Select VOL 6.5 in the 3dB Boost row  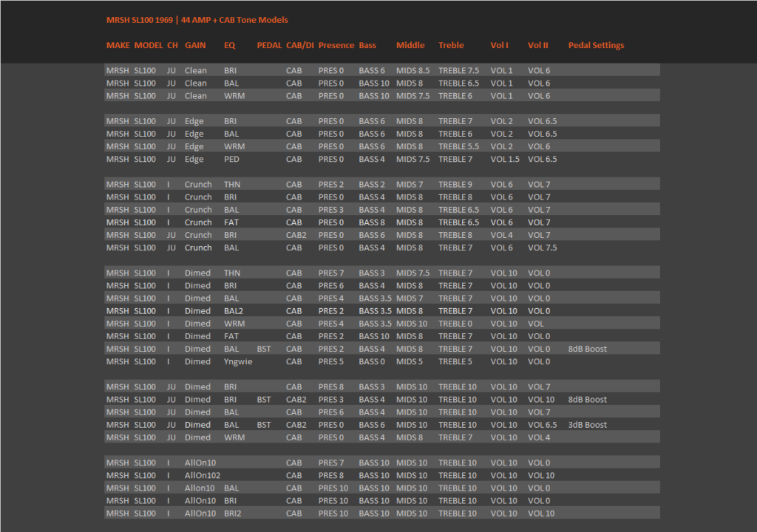tap(542, 425)
